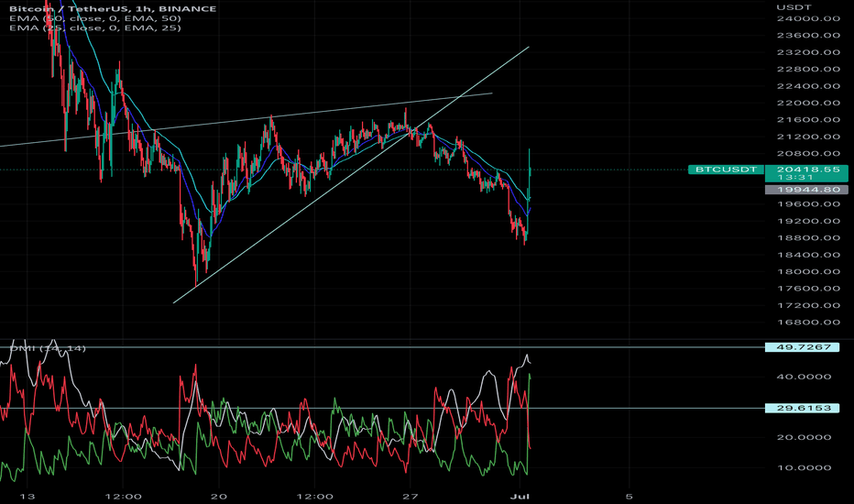
Task: Click the 20.0000 DMI scale label
Action: pyautogui.click(x=804, y=437)
